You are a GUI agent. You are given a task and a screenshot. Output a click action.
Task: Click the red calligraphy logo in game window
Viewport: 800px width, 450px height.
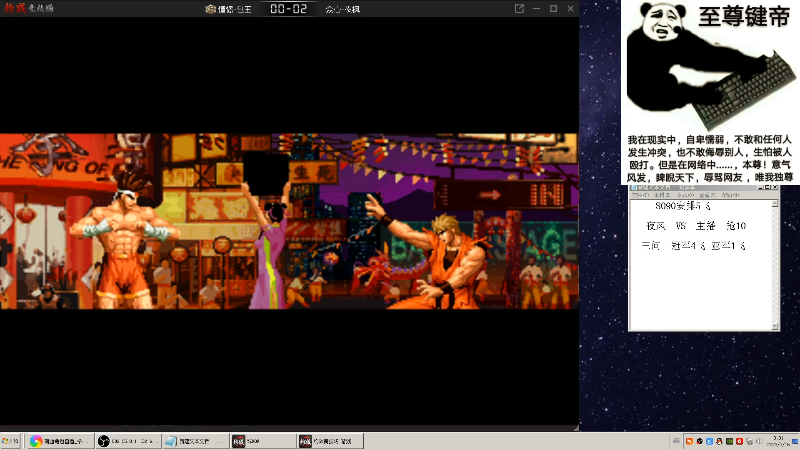(x=14, y=8)
